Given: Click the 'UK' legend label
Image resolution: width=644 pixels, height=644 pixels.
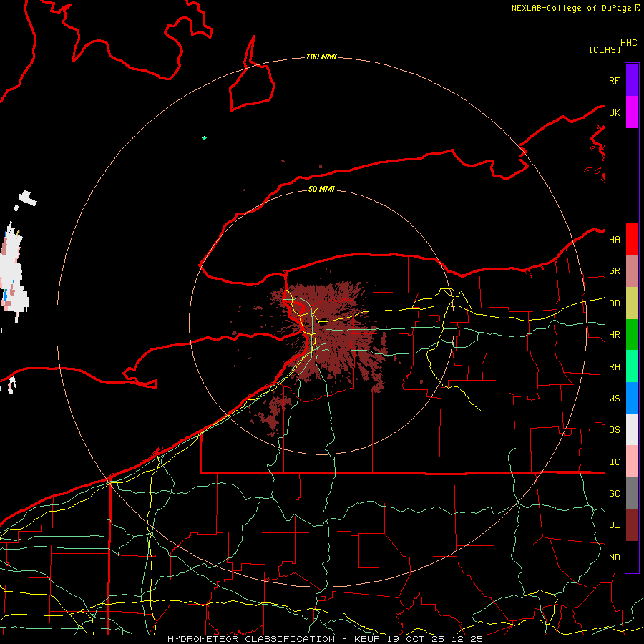Looking at the screenshot, I should tap(614, 112).
